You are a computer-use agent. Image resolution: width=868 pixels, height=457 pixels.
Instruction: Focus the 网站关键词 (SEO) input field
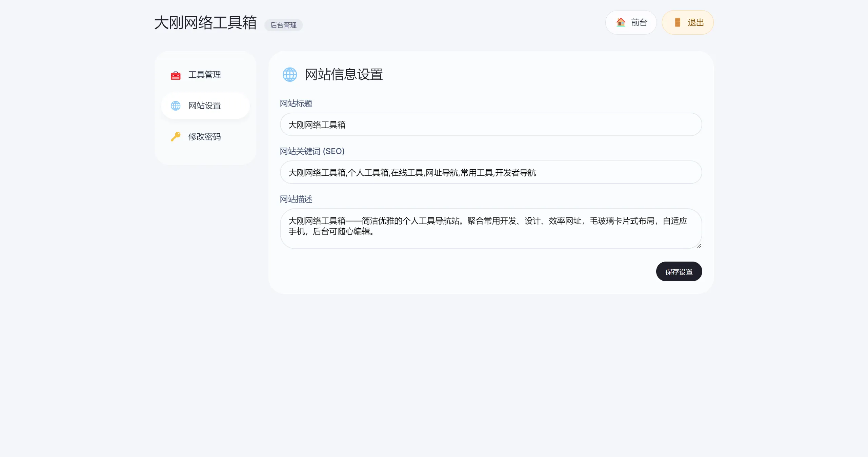[491, 172]
